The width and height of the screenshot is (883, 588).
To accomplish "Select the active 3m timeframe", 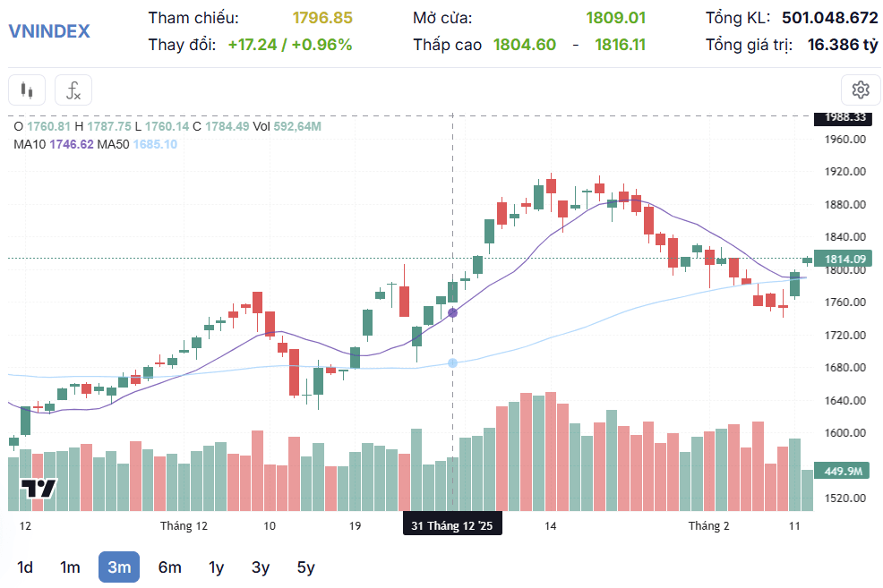I will click(119, 567).
